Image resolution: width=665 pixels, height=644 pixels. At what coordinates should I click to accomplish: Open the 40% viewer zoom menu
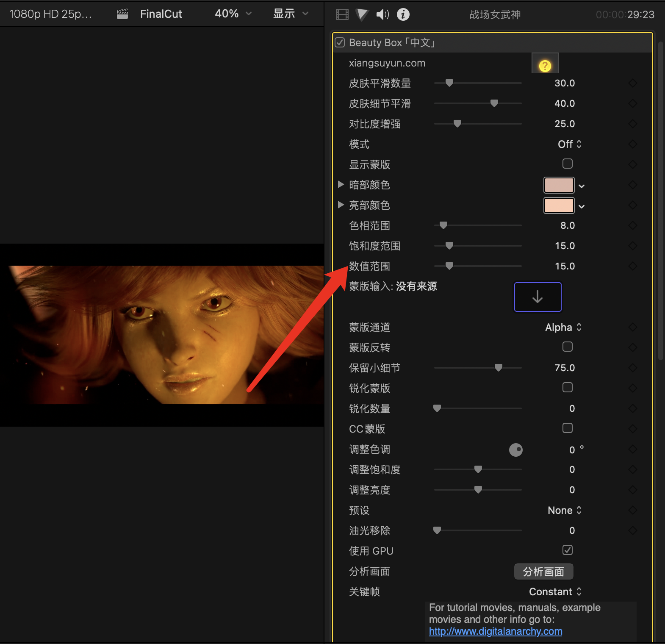coord(233,14)
